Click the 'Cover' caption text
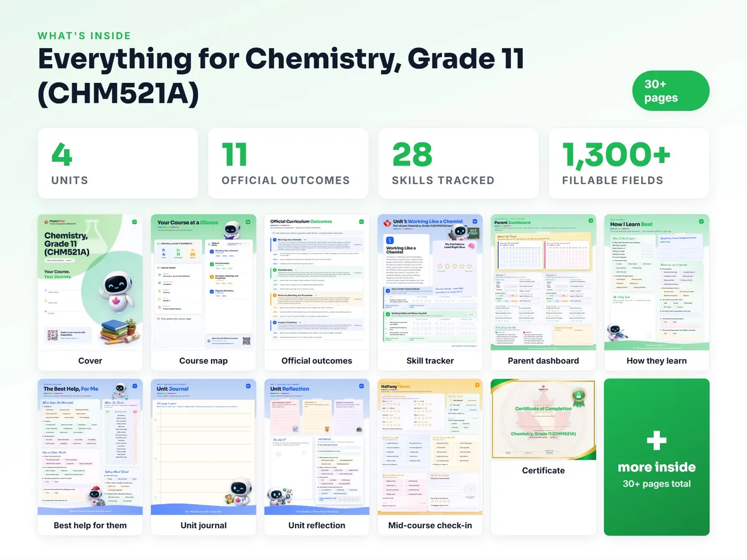 [x=90, y=361]
